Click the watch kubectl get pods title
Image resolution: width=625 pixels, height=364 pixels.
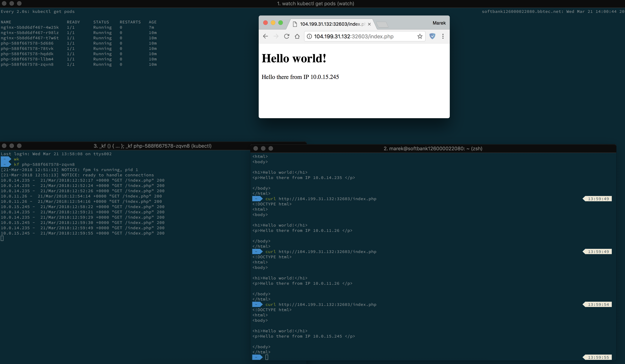316,3
